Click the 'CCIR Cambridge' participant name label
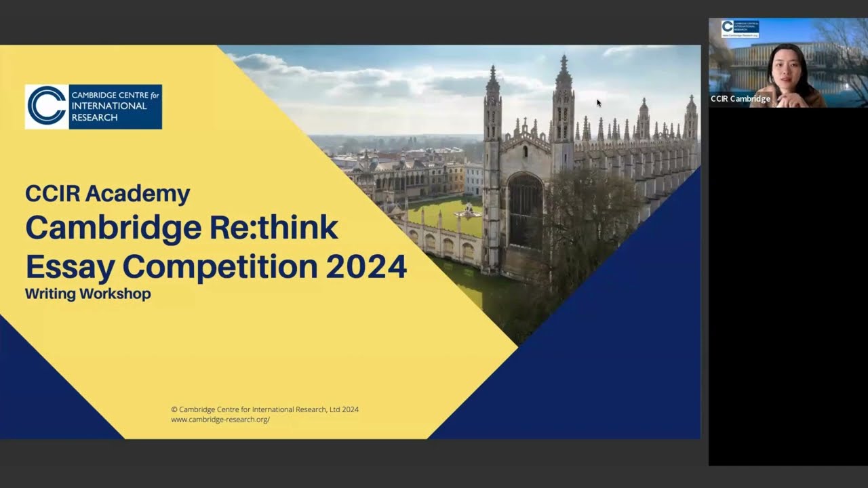The width and height of the screenshot is (868, 488). pyautogui.click(x=741, y=99)
